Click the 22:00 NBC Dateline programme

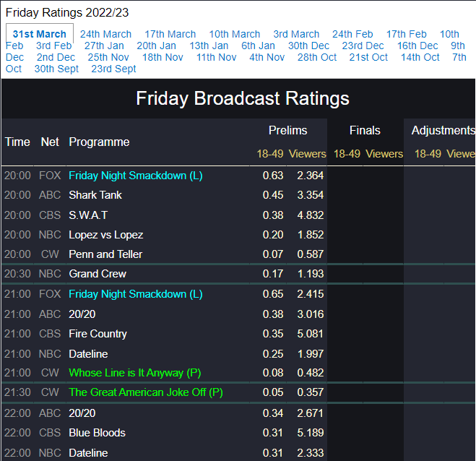88,453
